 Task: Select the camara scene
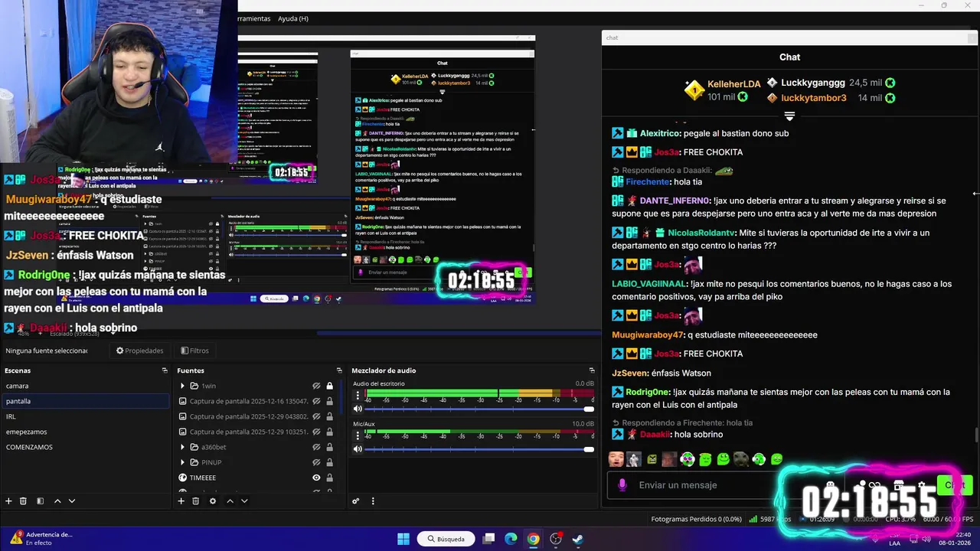coord(84,386)
